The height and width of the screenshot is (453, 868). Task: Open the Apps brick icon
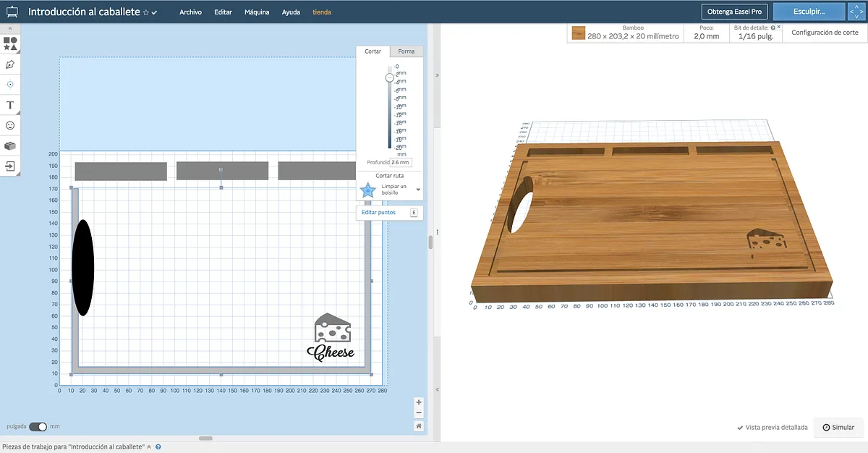pos(10,145)
